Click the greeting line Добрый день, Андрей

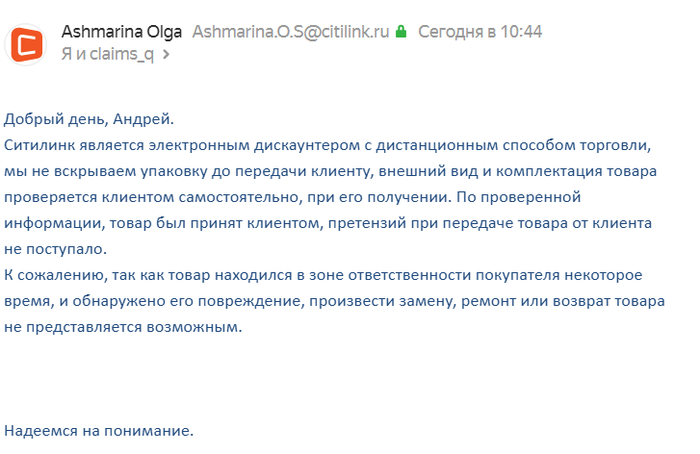(x=89, y=119)
